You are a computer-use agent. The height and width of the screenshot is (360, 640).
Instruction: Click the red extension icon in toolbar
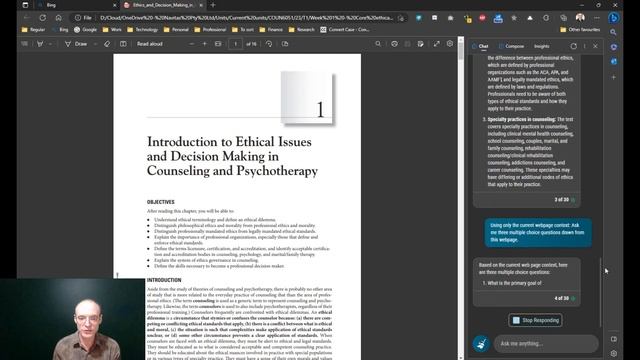tap(482, 18)
